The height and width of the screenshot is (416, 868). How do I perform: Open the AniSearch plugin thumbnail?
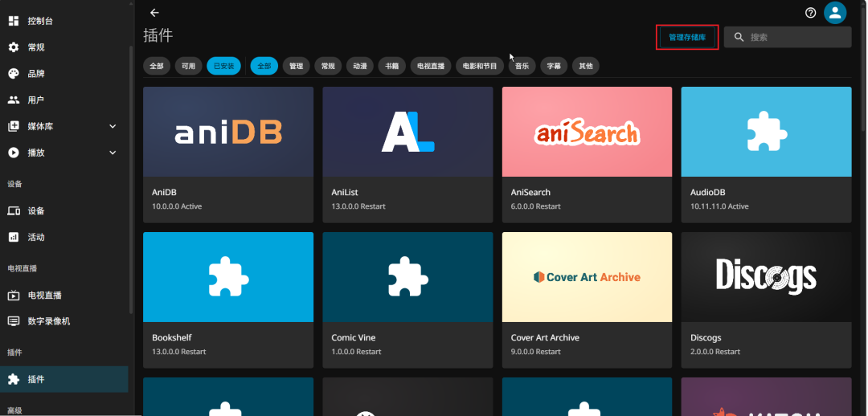click(587, 132)
